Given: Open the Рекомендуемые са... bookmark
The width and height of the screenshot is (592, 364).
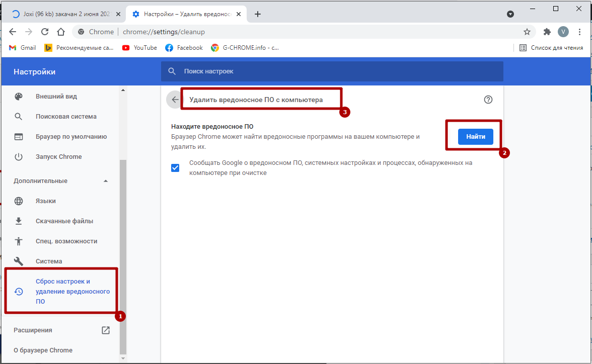Looking at the screenshot, I should click(79, 48).
